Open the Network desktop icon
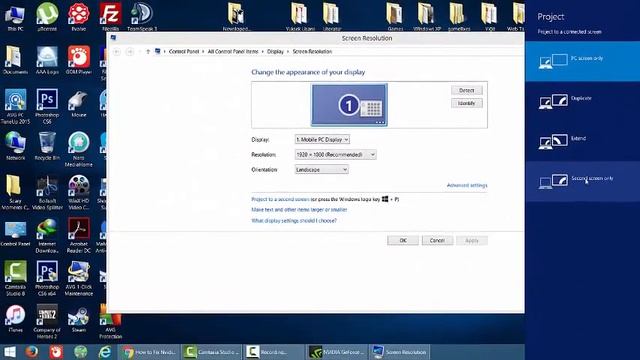Screen dimensions: 640x360 (x=15, y=146)
